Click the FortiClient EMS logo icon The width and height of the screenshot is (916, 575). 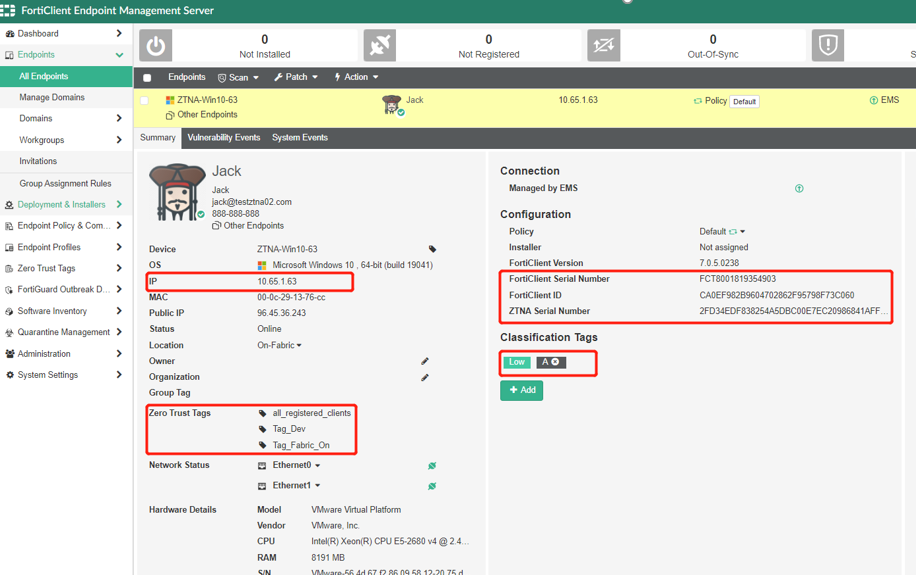(8, 11)
